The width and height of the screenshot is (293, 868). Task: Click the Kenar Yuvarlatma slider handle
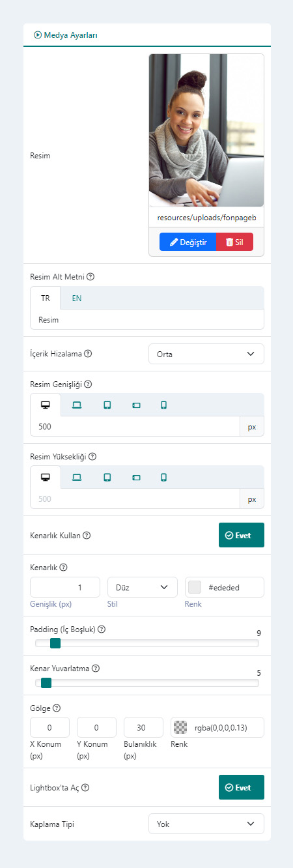46,683
